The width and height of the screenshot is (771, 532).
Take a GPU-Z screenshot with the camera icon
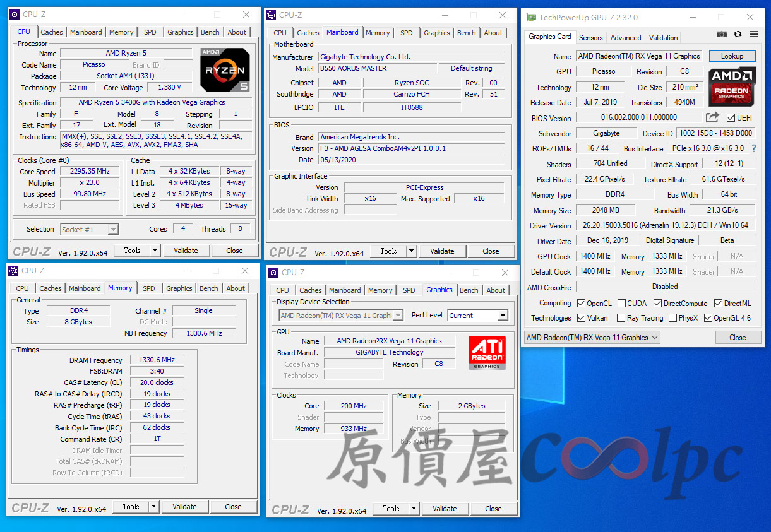click(x=722, y=34)
